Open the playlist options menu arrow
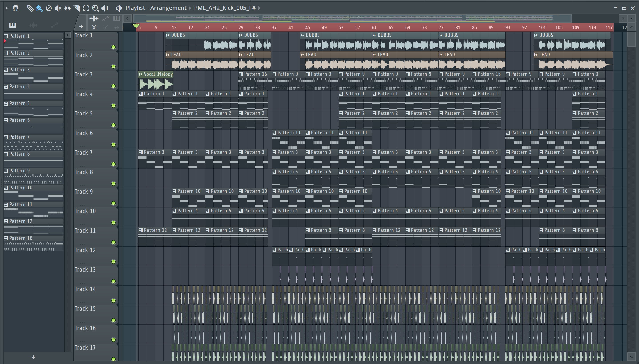The width and height of the screenshot is (639, 364). coord(6,8)
